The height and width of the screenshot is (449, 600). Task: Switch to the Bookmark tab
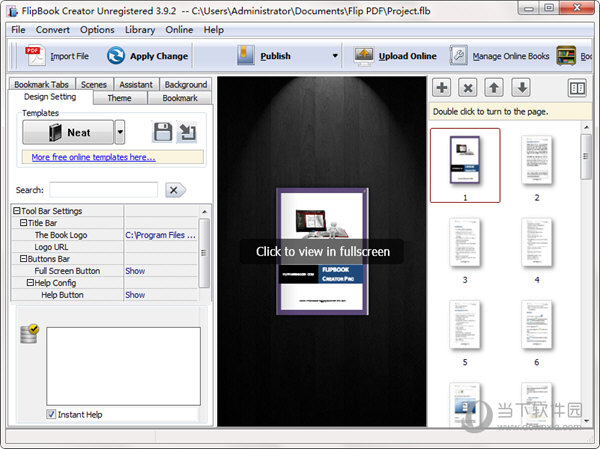coord(180,98)
